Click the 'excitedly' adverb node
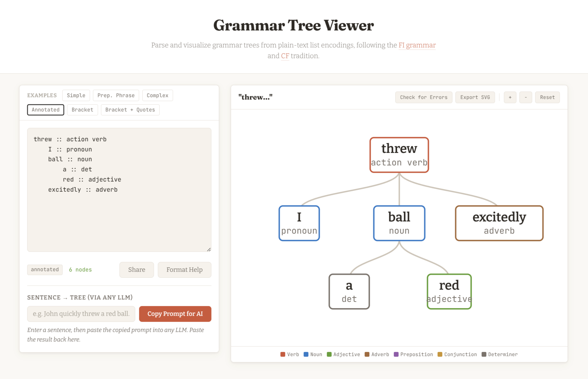Image resolution: width=588 pixels, height=379 pixels. [x=499, y=223]
